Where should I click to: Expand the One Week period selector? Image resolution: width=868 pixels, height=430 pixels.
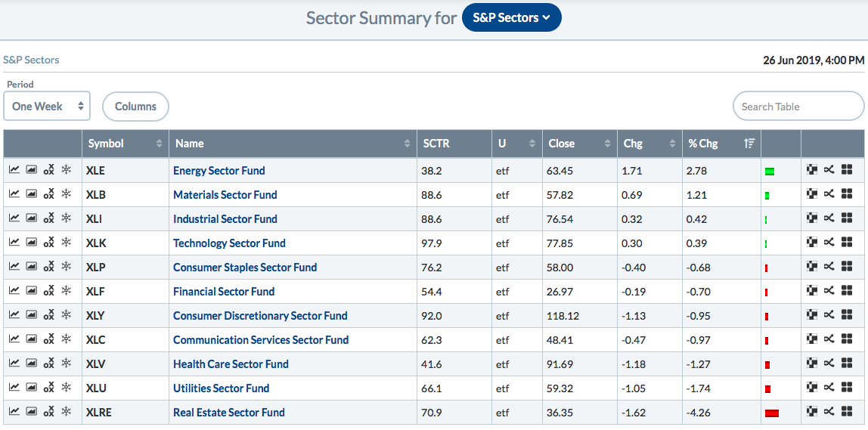click(x=47, y=107)
